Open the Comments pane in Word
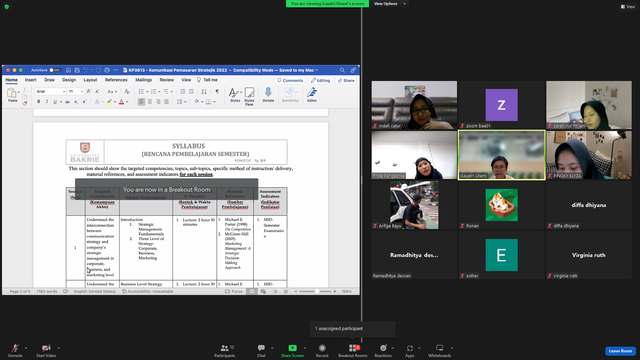 [x=290, y=80]
